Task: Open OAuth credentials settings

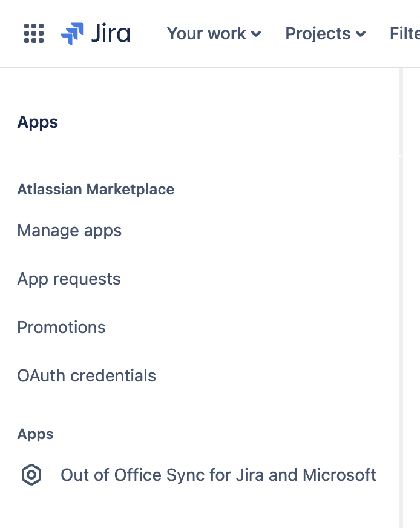Action: pos(87,376)
